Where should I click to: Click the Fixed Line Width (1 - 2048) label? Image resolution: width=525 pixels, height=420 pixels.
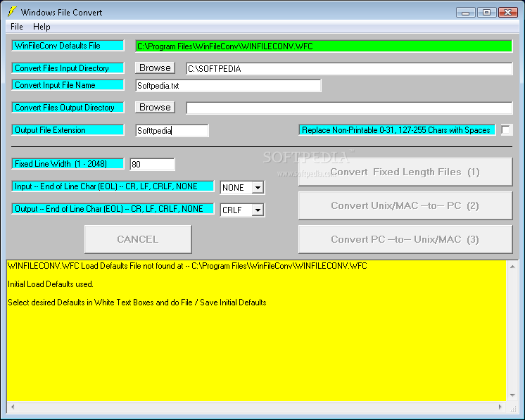click(x=68, y=164)
